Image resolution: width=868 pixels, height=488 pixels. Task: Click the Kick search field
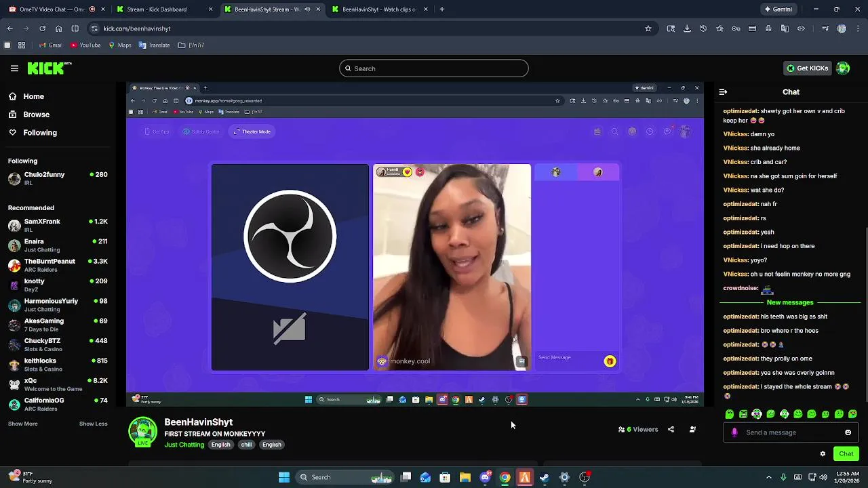click(433, 68)
